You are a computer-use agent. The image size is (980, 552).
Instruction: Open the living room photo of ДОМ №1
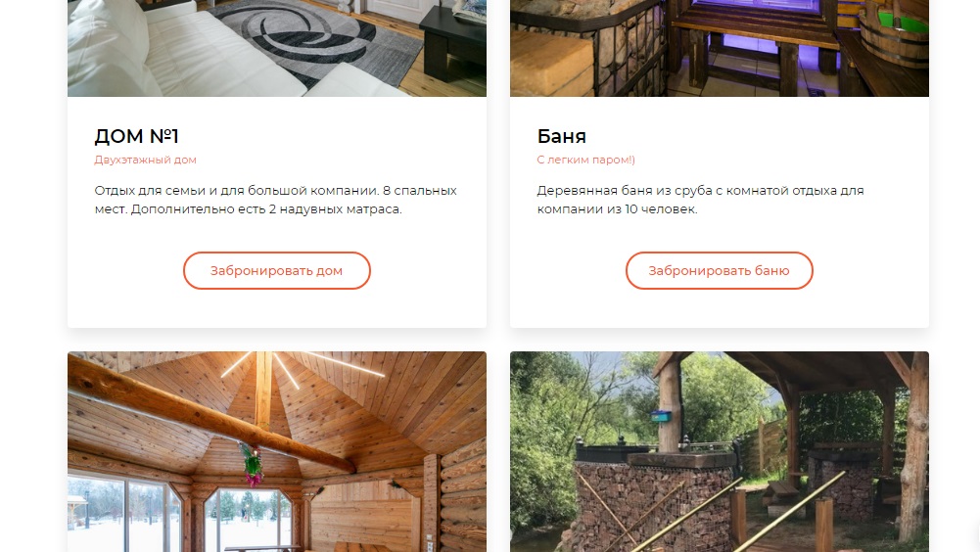pos(277,48)
